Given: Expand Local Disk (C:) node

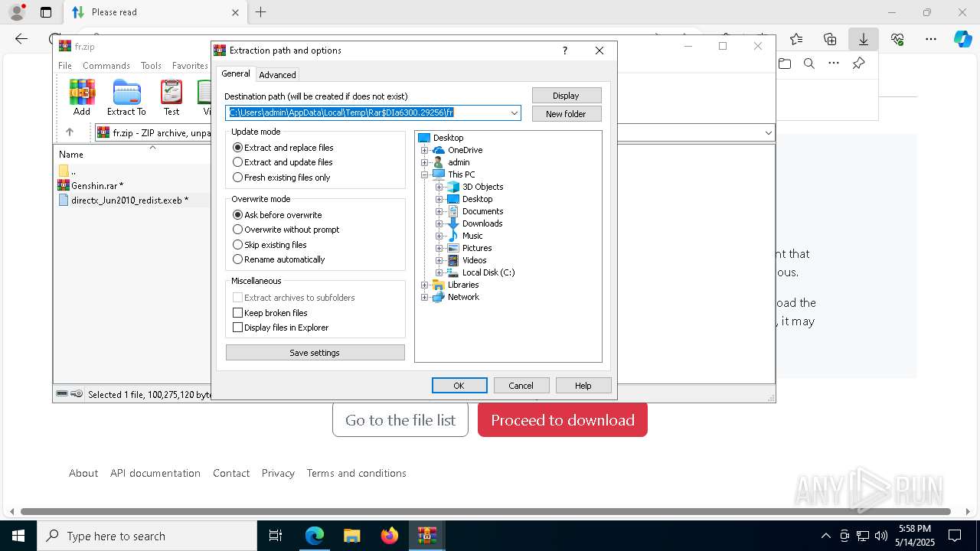Looking at the screenshot, I should click(x=439, y=272).
